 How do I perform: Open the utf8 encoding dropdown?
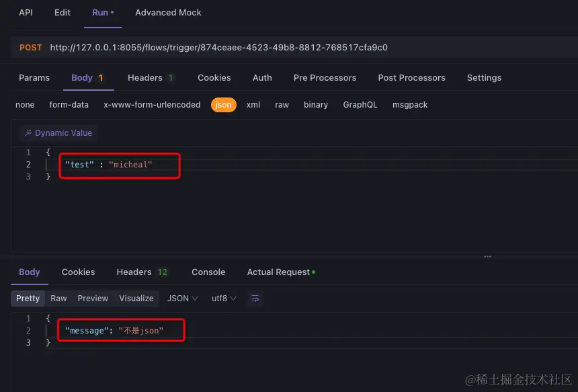[x=224, y=299]
